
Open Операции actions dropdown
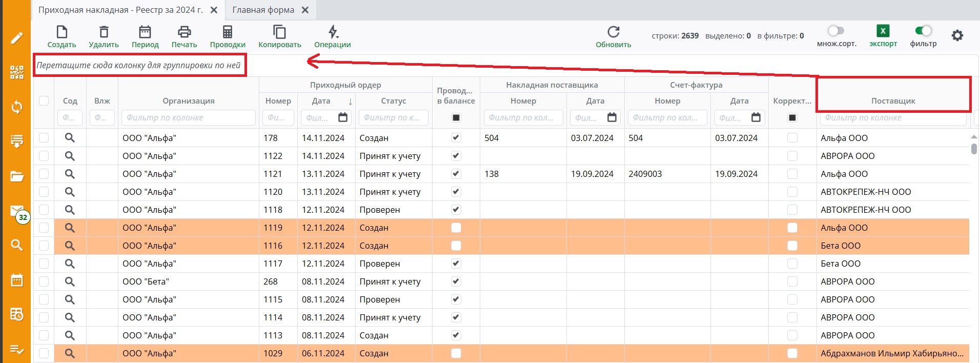pyautogui.click(x=333, y=32)
